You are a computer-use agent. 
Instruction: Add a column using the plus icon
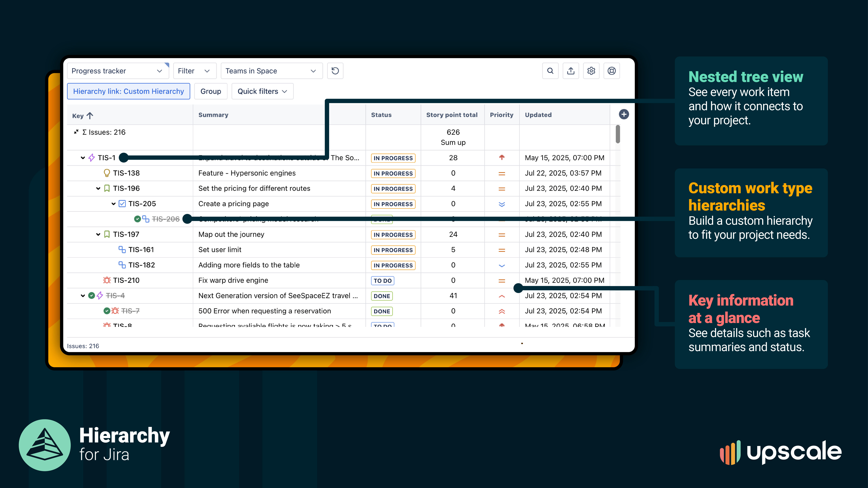624,114
